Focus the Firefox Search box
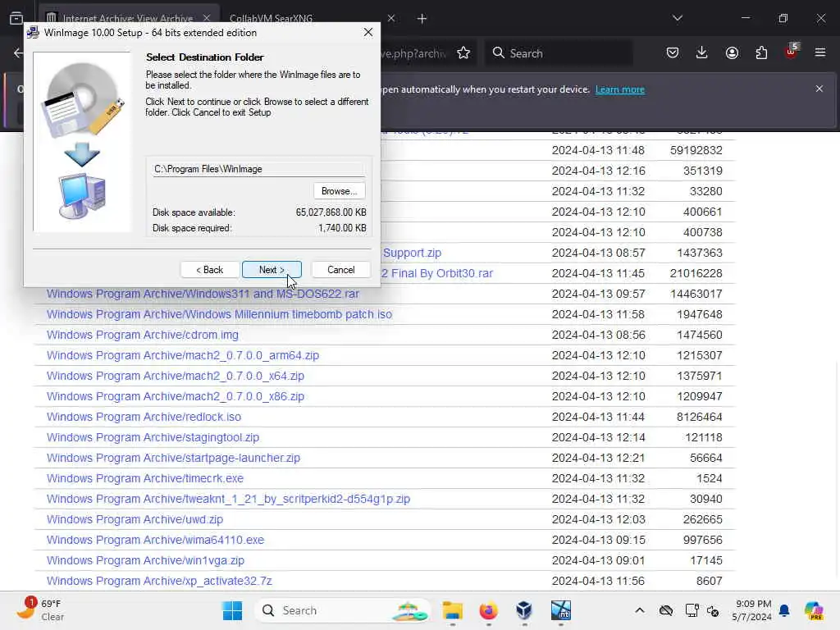The image size is (840, 630). click(559, 53)
